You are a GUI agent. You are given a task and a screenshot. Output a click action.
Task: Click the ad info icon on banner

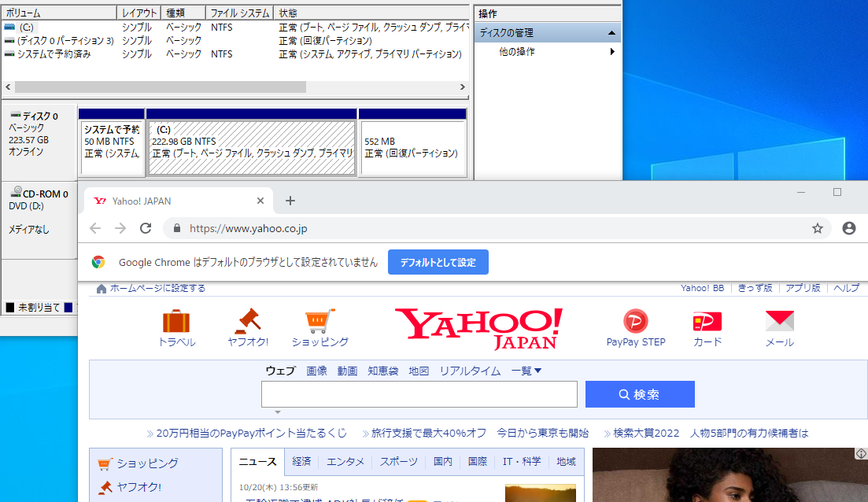861,453
